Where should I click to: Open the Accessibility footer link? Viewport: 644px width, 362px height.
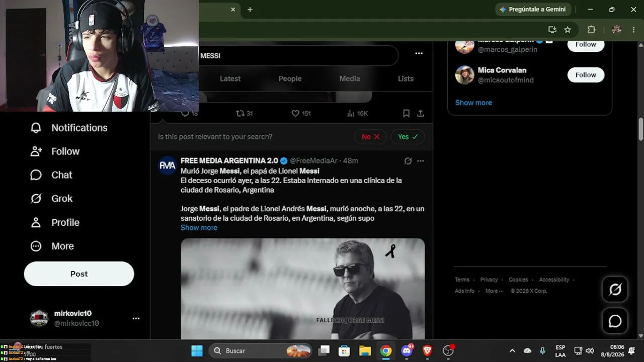click(554, 280)
